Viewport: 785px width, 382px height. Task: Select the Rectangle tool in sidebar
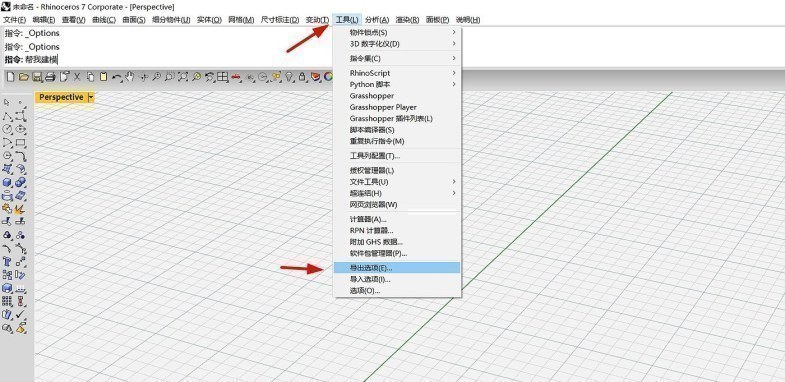(x=21, y=142)
